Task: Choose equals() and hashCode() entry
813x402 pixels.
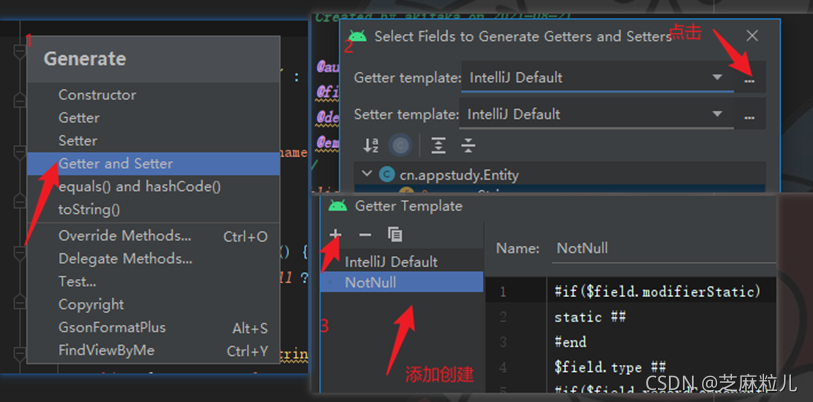Action: (x=153, y=187)
